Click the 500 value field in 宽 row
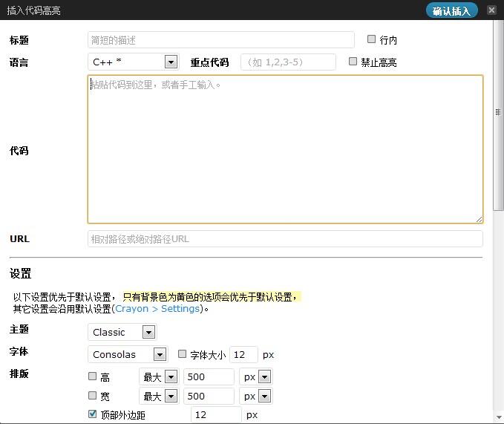The image size is (504, 424). pos(209,396)
